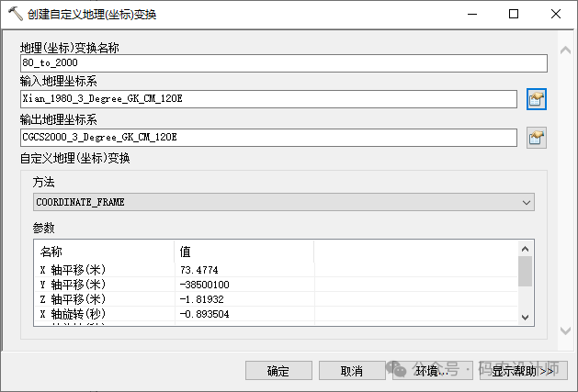The width and height of the screenshot is (578, 392).
Task: Click the CGCS2000 output coordinate system field
Action: (268, 138)
